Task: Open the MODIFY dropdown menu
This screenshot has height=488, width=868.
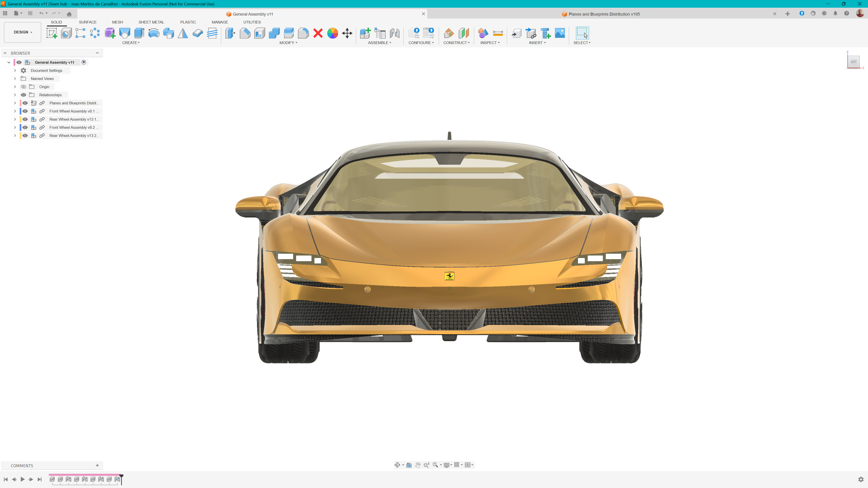Action: (288, 43)
